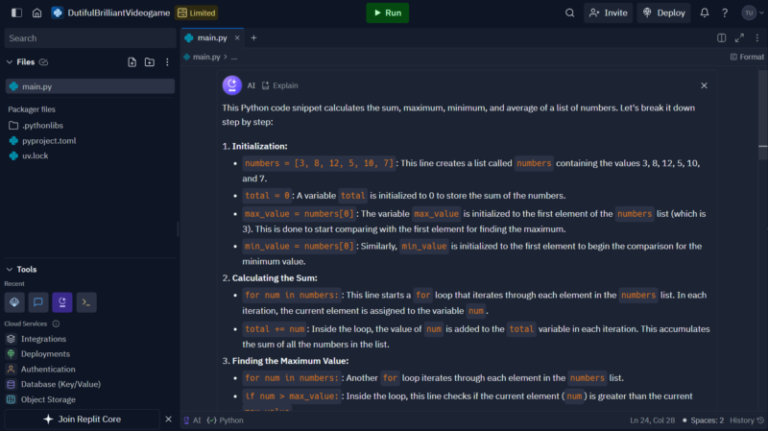Open the user avatar account dropdown
Viewport: 768px width, 431px height.
[750, 13]
